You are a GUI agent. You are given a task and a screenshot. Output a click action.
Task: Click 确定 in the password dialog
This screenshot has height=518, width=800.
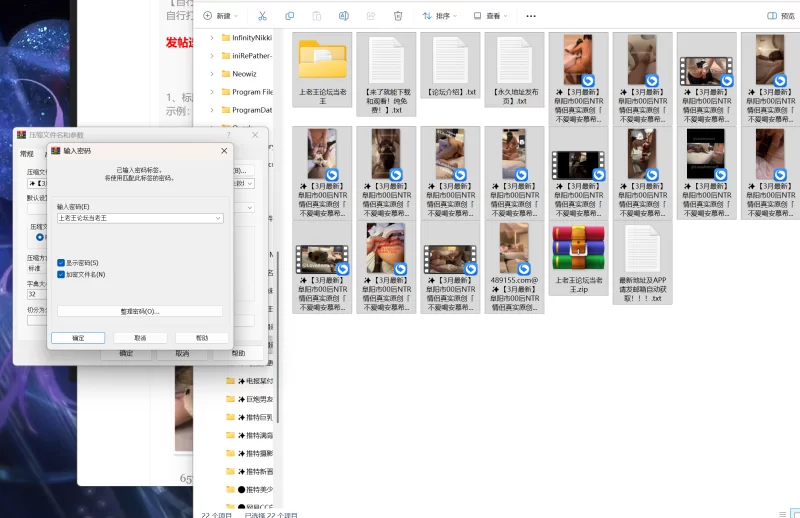pos(79,338)
